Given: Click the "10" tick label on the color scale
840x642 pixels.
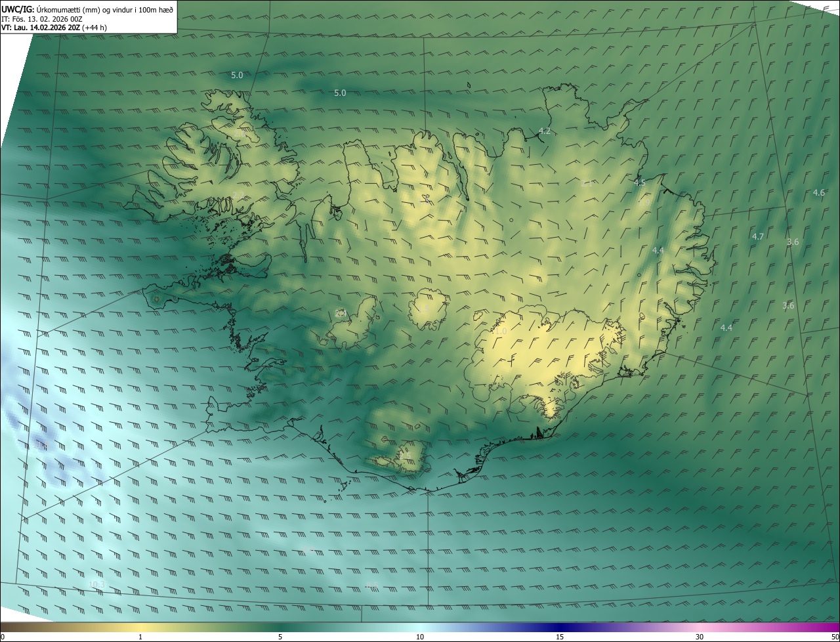Looking at the screenshot, I should (x=420, y=637).
